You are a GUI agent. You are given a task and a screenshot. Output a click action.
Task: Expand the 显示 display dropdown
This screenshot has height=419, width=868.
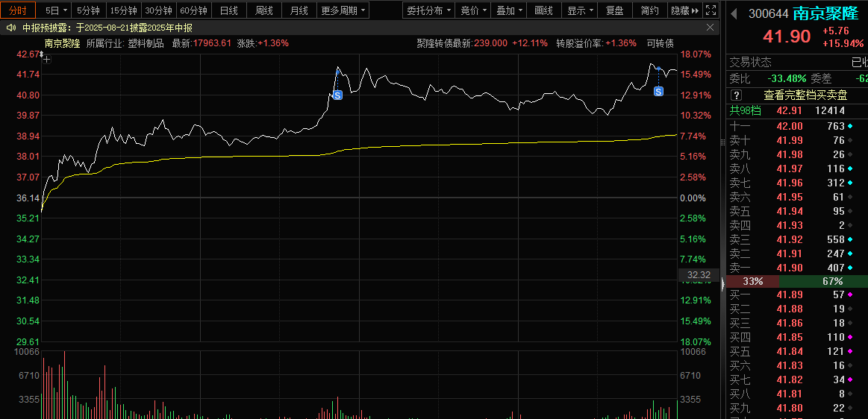click(x=581, y=10)
